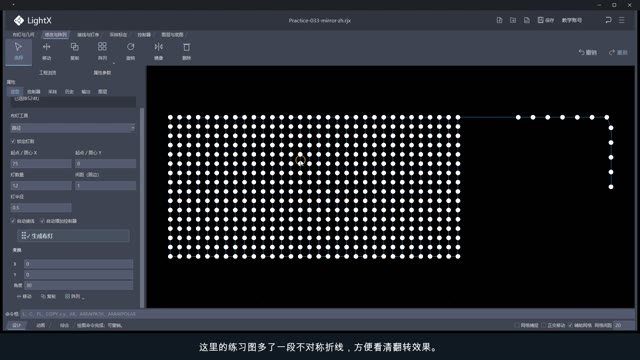The width and height of the screenshot is (640, 360).
Task: Toggle the checkbox below layout tool dropdown
Action: pyautogui.click(x=13, y=141)
